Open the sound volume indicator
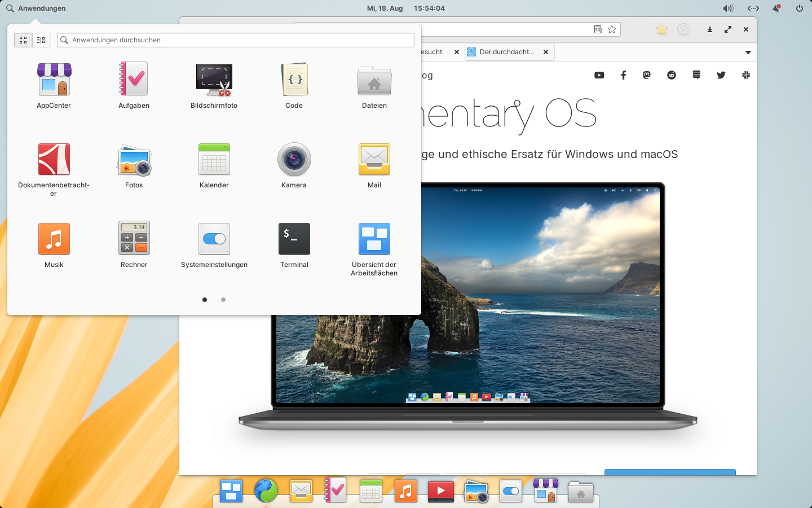Viewport: 812px width, 508px height. pos(728,8)
